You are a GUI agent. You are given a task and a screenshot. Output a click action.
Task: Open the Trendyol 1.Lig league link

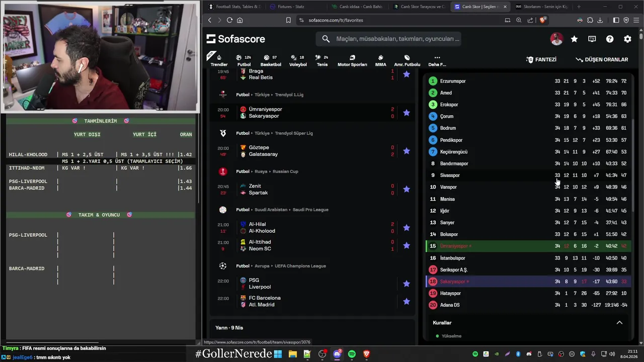[289, 95]
